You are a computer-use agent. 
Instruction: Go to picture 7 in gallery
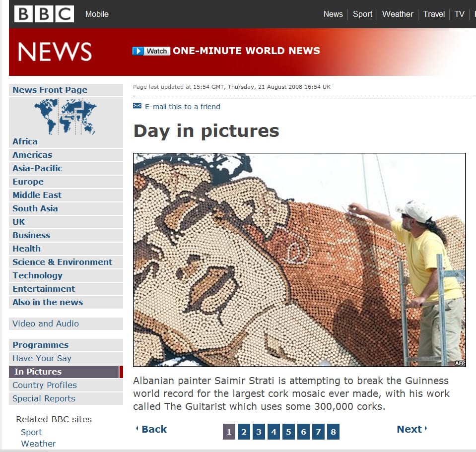tap(318, 432)
